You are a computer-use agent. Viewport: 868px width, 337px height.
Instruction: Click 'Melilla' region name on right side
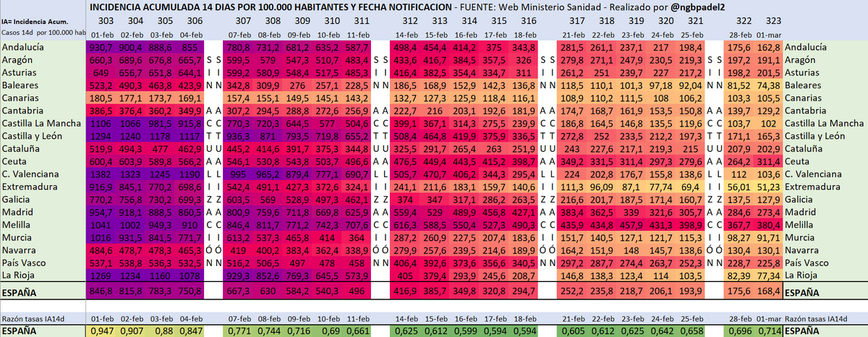coord(801,224)
